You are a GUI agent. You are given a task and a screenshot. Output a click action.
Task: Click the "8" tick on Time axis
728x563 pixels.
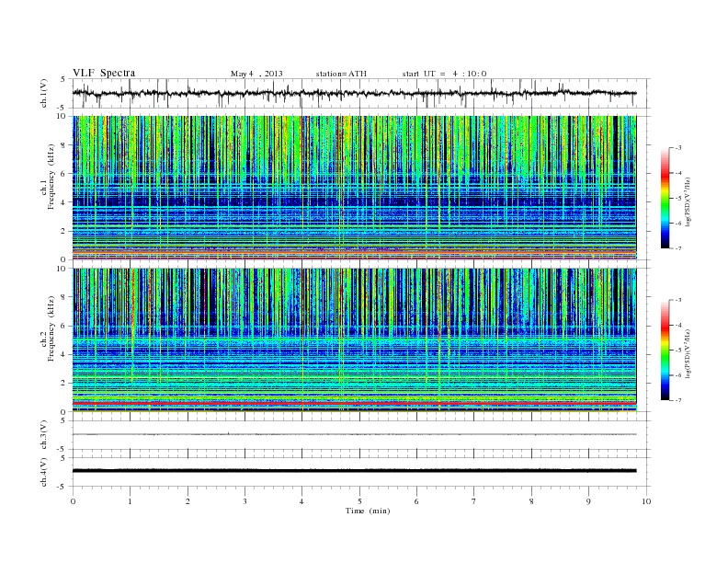point(531,501)
